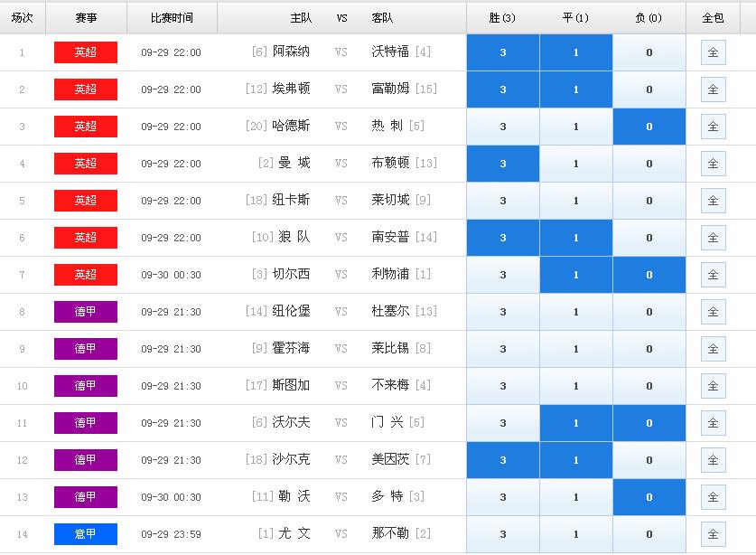Select all outcomes (全) for match 6
Screen dimensions: 756x555
(x=713, y=238)
